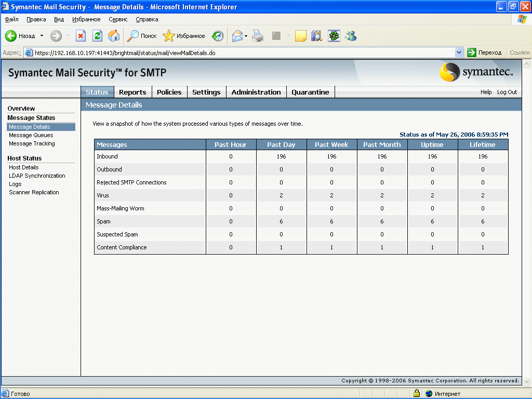Click the ICQ flower icon
Screen dimensions: 532x399
click(x=334, y=36)
